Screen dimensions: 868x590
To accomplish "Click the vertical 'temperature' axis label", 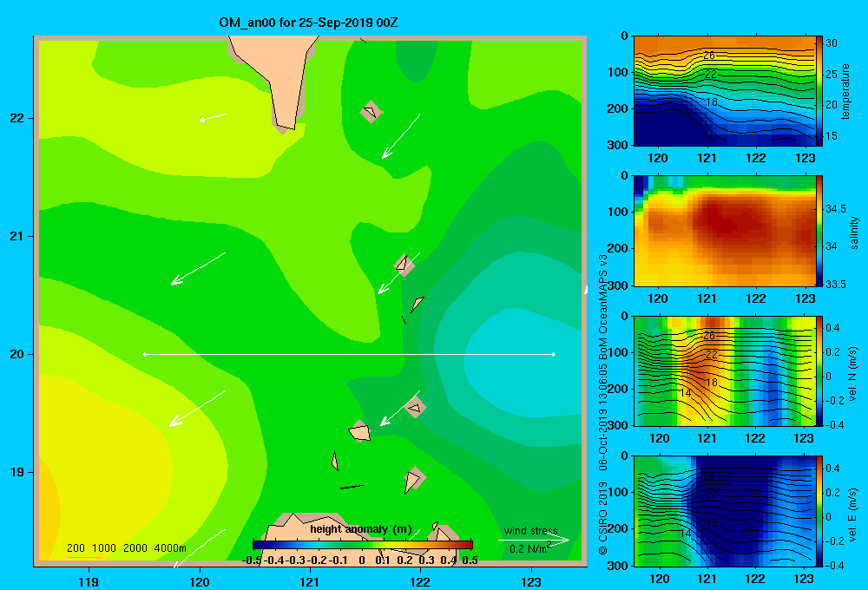I will [x=845, y=91].
